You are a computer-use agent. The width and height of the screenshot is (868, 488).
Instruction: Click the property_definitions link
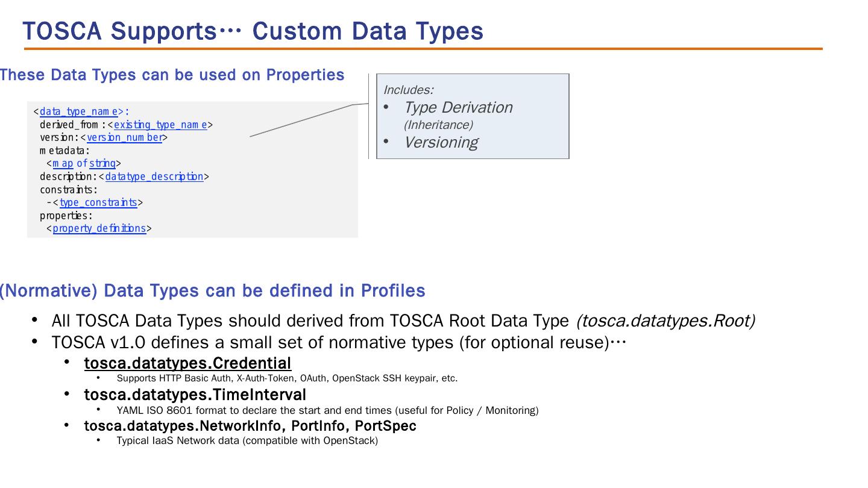[x=99, y=228]
